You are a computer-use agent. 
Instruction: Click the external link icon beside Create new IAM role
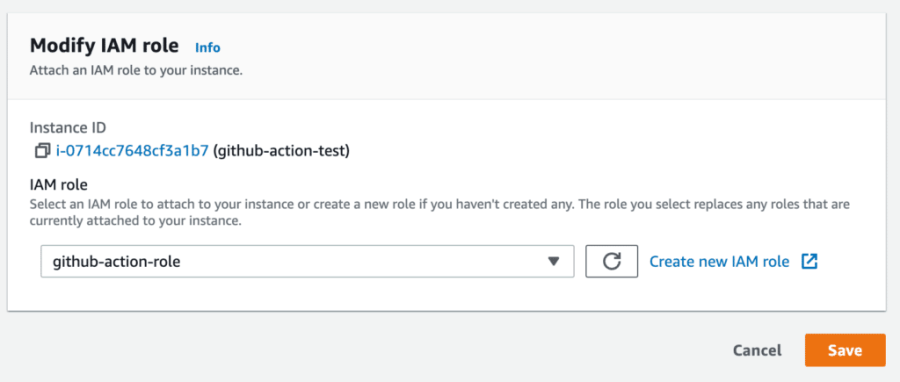tap(809, 262)
